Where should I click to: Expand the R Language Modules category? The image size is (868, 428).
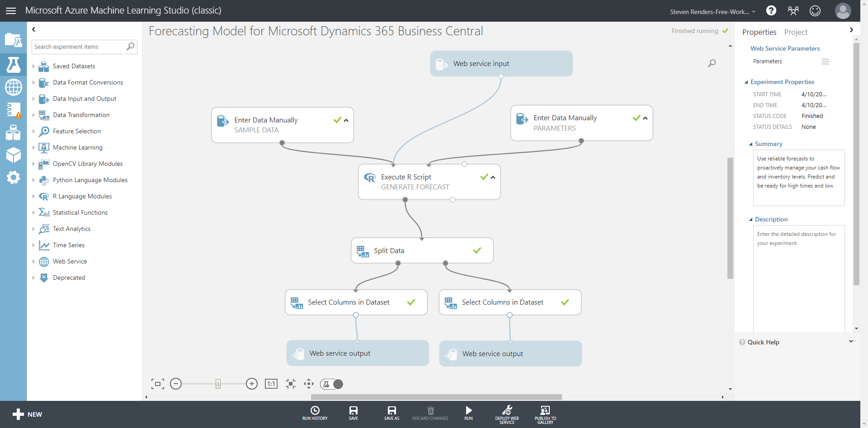point(33,196)
